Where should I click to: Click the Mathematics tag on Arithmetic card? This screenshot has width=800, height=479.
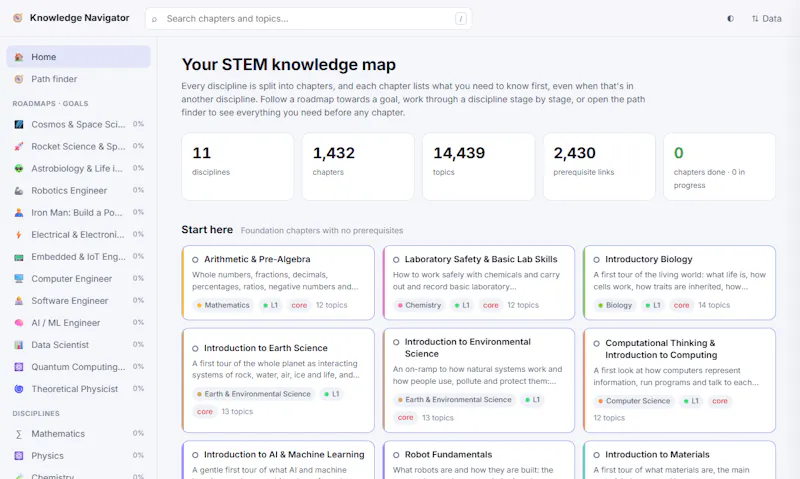223,305
